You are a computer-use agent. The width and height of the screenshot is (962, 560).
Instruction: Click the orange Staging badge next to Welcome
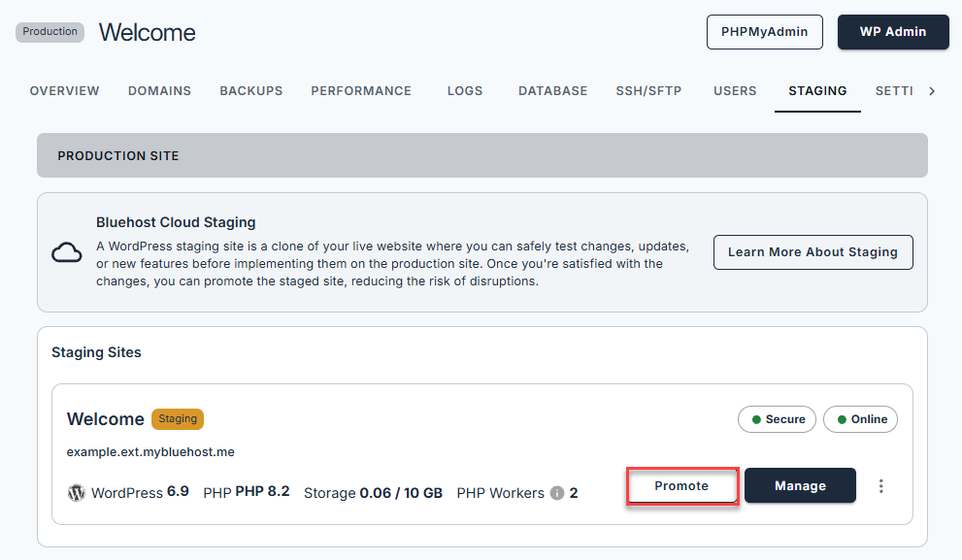point(177,419)
